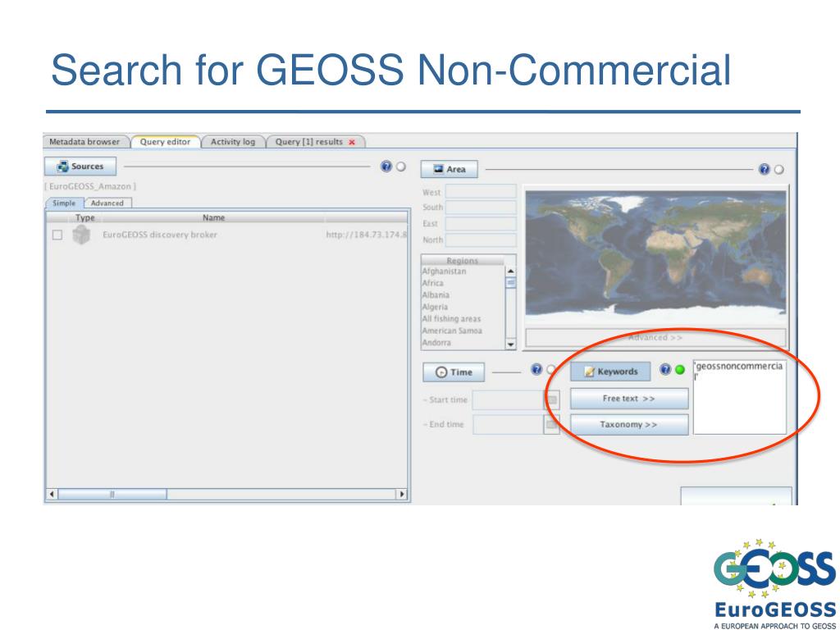Click the Time button

tap(454, 372)
